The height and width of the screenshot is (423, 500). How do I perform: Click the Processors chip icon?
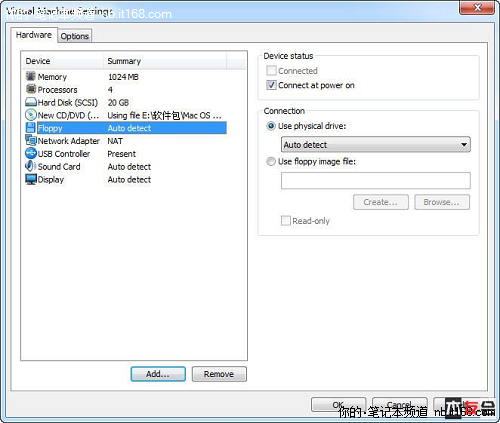pos(31,89)
